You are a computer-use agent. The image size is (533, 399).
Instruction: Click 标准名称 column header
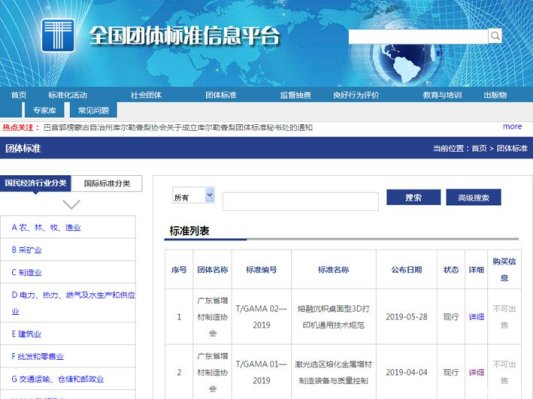coord(333,270)
